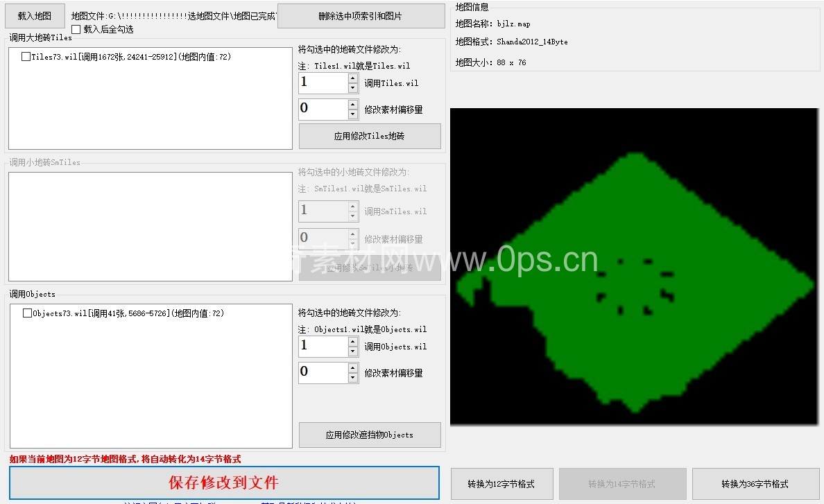The image size is (824, 504).
Task: Click 转换为12字节格式 button
Action: point(502,484)
